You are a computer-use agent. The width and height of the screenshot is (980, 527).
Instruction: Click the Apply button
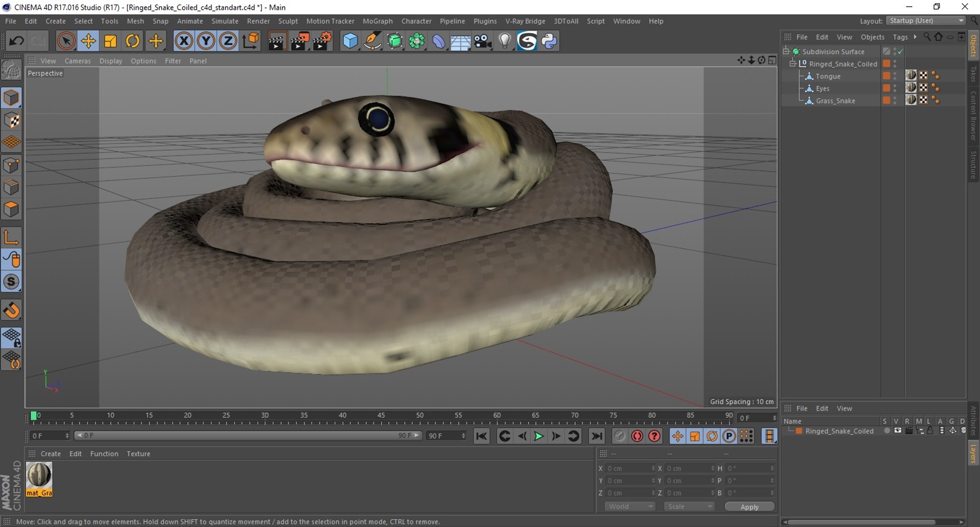(749, 507)
